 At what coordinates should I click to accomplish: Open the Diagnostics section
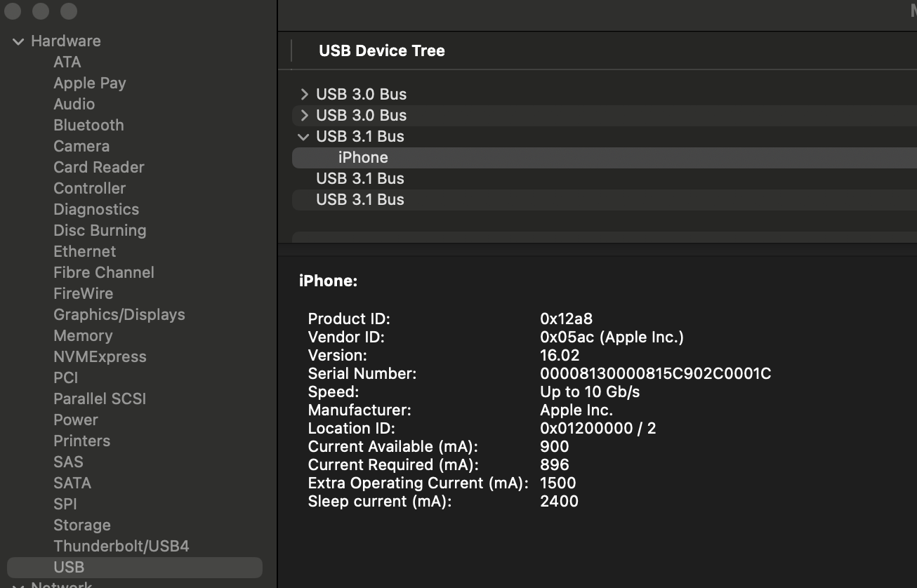click(96, 209)
